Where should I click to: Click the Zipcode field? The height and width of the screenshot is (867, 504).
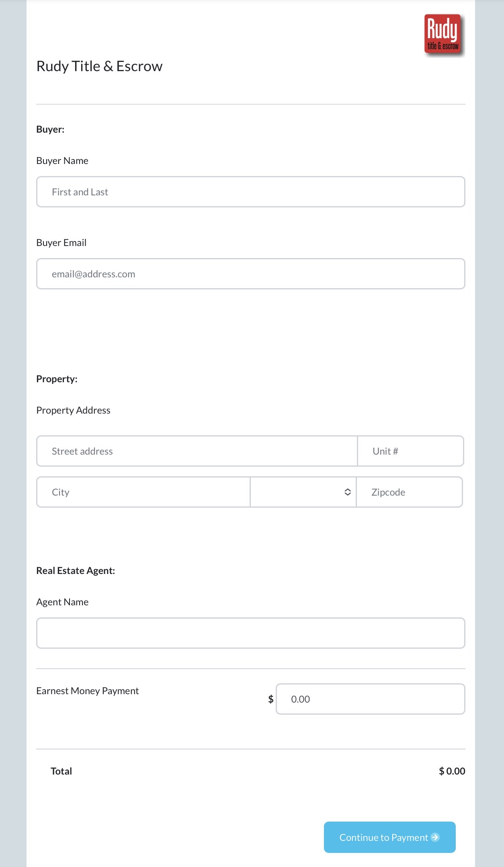(x=409, y=492)
